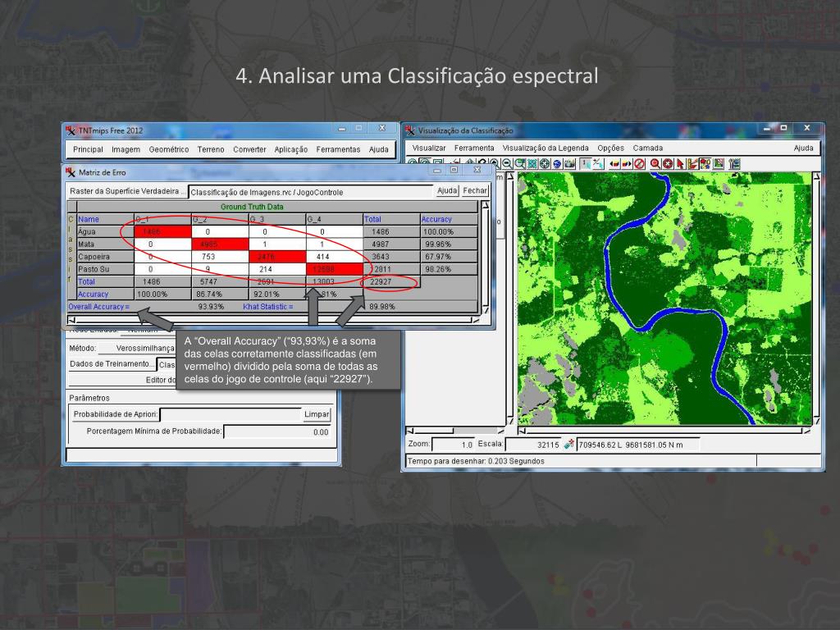The image size is (840, 630).
Task: Click error matrix horizontal scrollbar right arrow
Action: pyautogui.click(x=475, y=320)
